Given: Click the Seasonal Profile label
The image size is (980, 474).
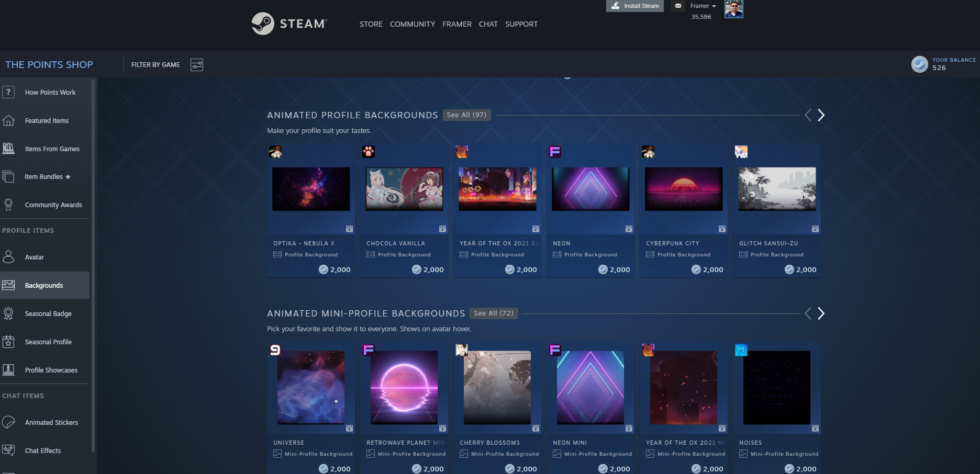Looking at the screenshot, I should click(x=48, y=342).
